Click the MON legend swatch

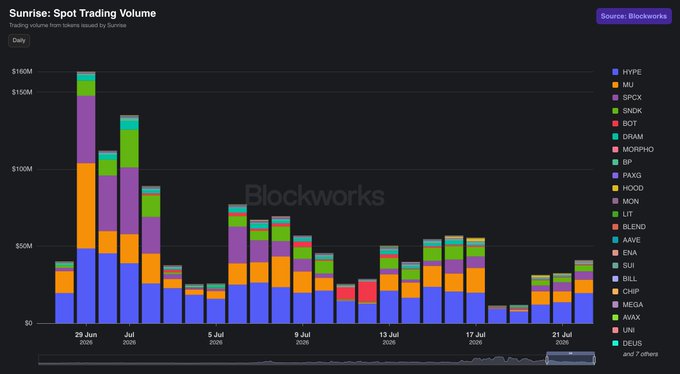tap(615, 201)
